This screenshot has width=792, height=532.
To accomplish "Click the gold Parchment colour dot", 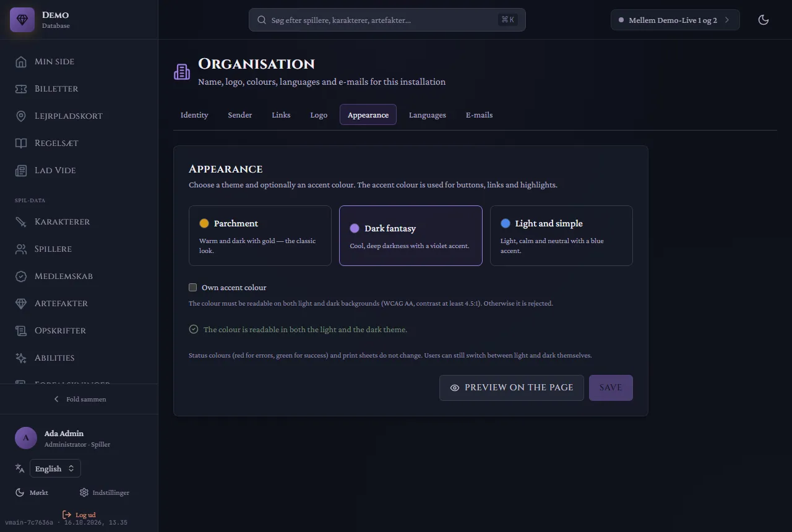I will (204, 223).
